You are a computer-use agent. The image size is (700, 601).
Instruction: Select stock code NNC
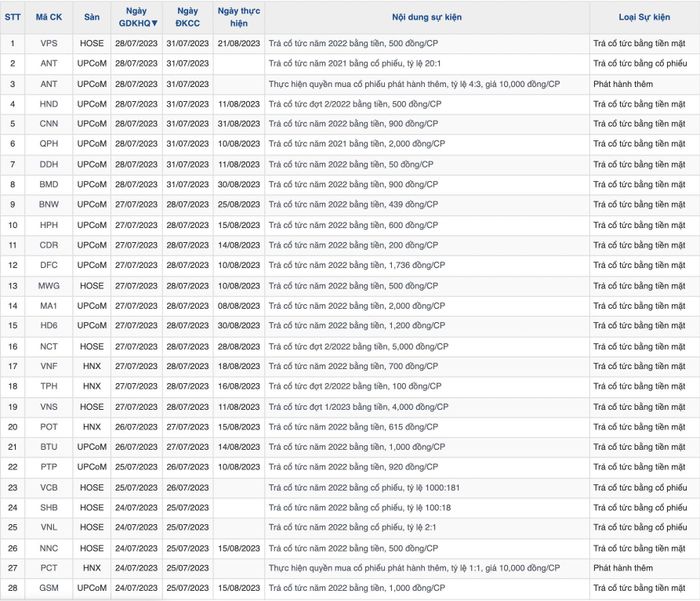pyautogui.click(x=49, y=548)
